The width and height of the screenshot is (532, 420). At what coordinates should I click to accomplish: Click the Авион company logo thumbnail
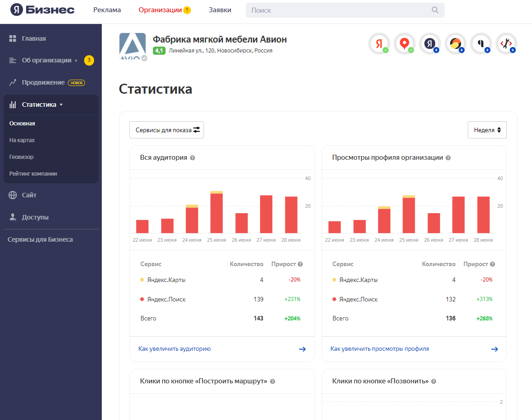(133, 46)
